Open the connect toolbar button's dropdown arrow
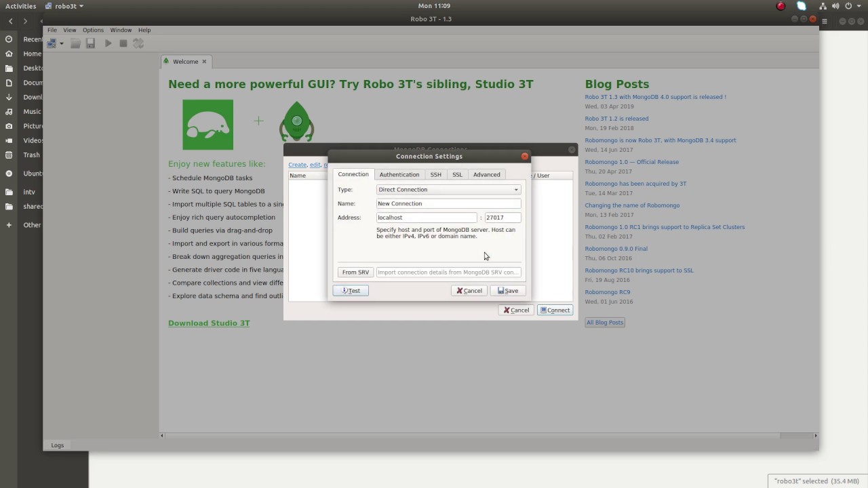The height and width of the screenshot is (488, 868). pyautogui.click(x=62, y=43)
